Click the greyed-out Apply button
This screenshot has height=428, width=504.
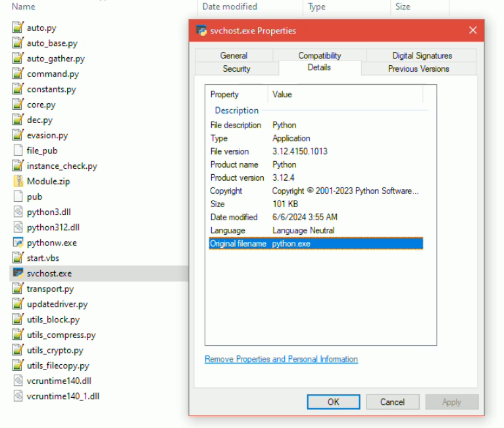pos(451,402)
